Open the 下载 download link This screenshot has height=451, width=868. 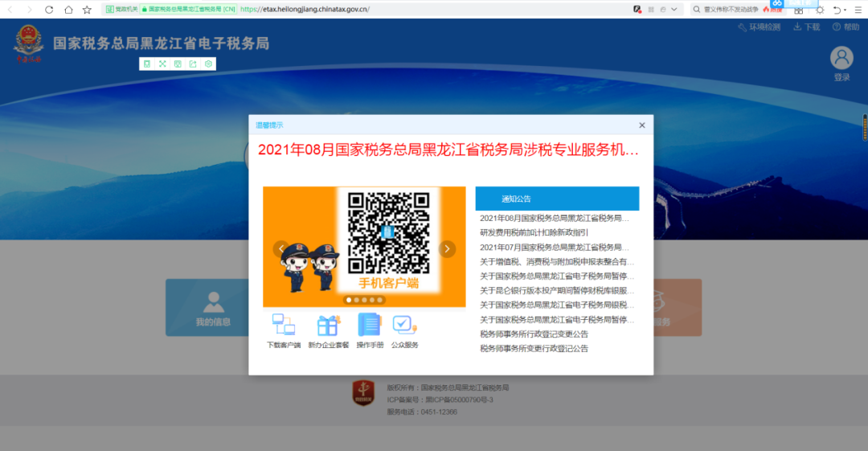807,27
